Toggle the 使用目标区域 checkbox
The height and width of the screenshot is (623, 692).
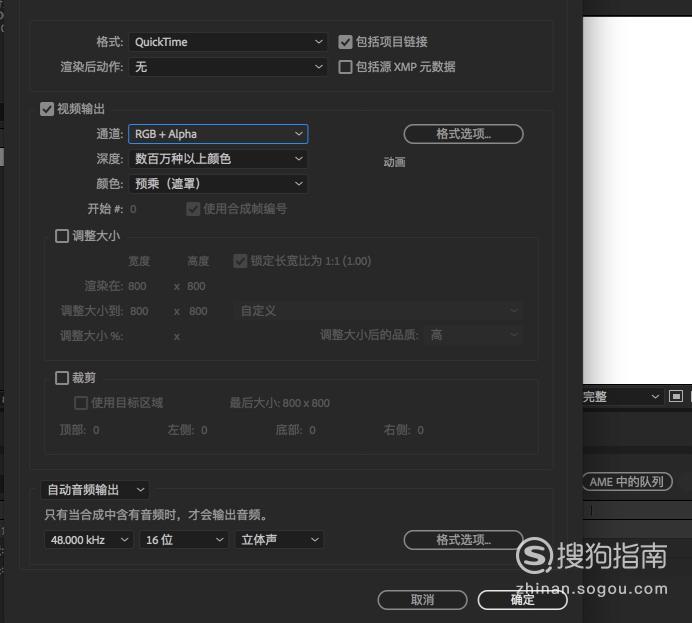click(81, 403)
